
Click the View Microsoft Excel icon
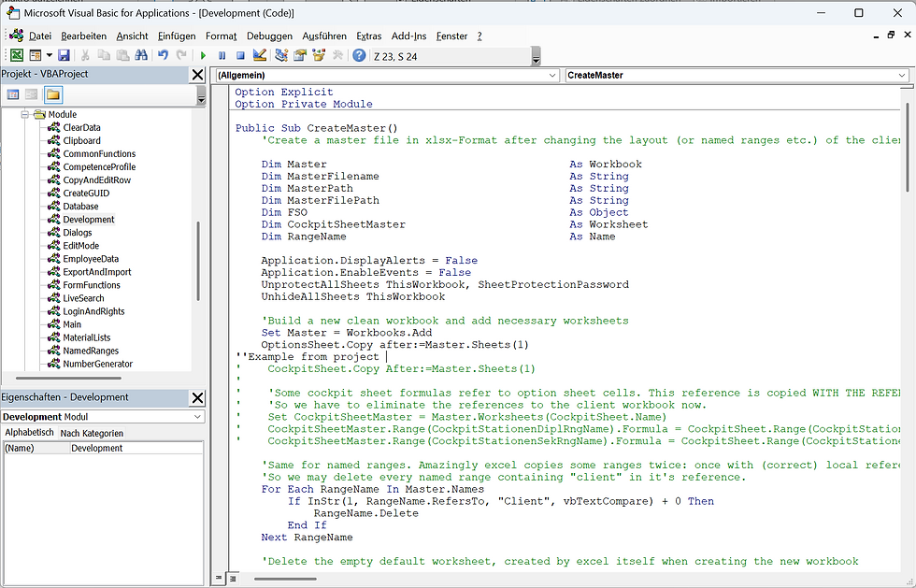(17, 55)
